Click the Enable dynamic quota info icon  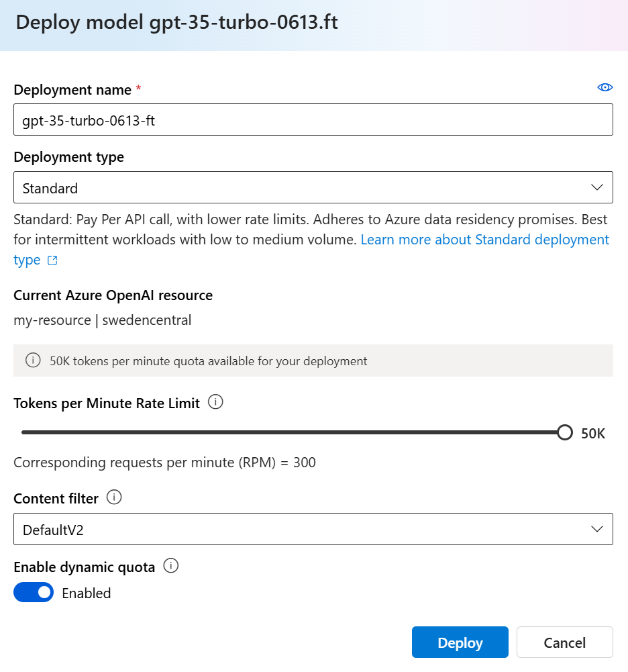click(x=170, y=567)
